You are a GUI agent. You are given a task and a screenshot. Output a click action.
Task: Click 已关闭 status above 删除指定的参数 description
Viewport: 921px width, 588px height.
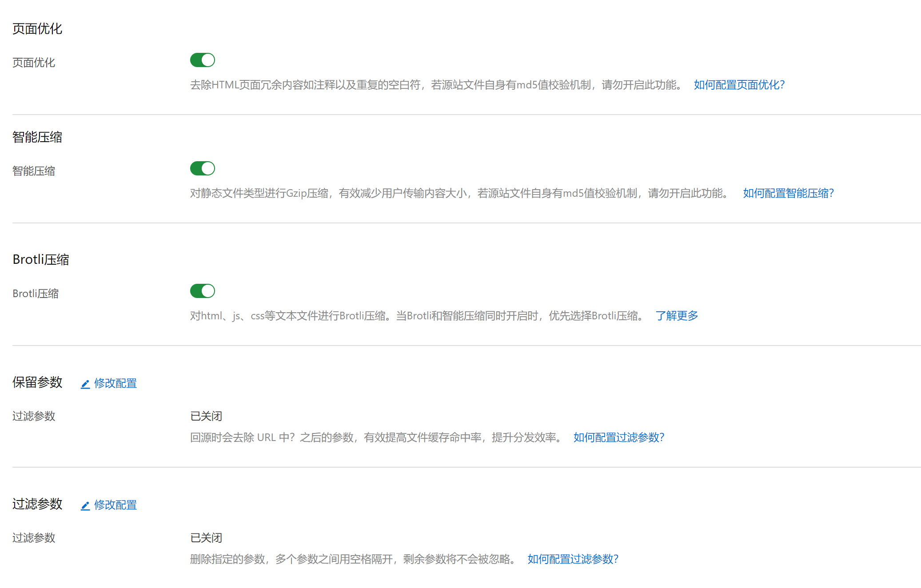tap(206, 538)
